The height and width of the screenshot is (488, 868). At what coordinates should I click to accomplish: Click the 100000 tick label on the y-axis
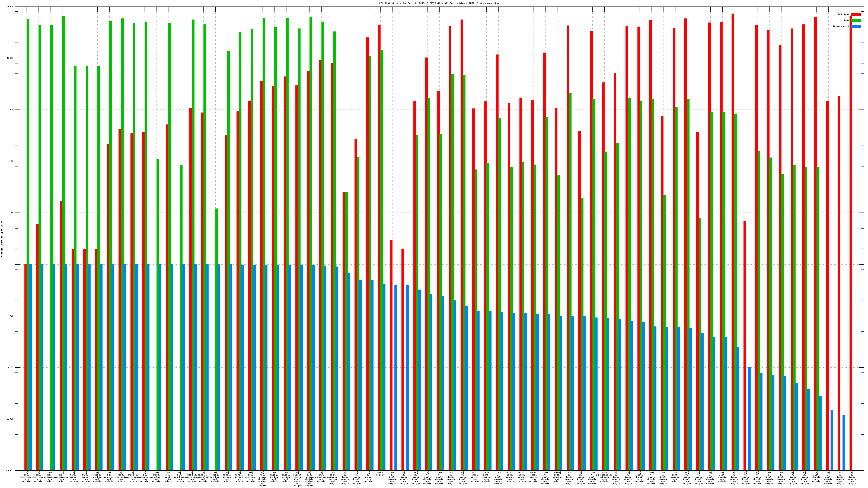click(x=10, y=7)
